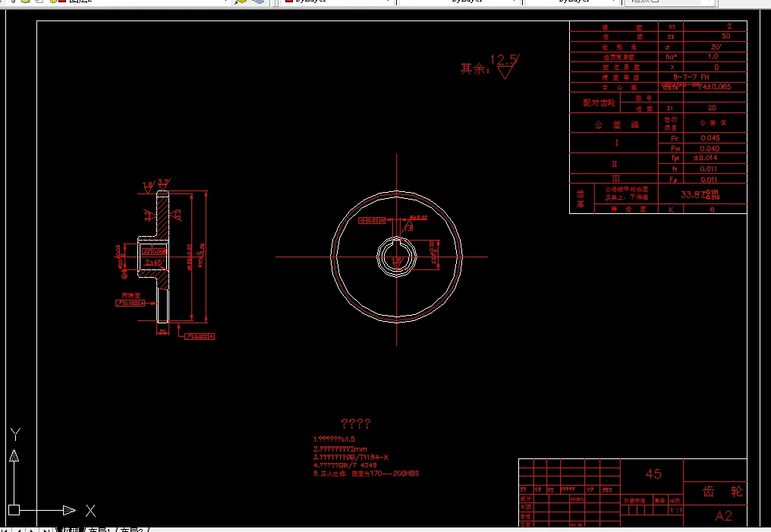The width and height of the screenshot is (771, 532).
Task: Select the 模型 model space tab
Action: (x=70, y=530)
